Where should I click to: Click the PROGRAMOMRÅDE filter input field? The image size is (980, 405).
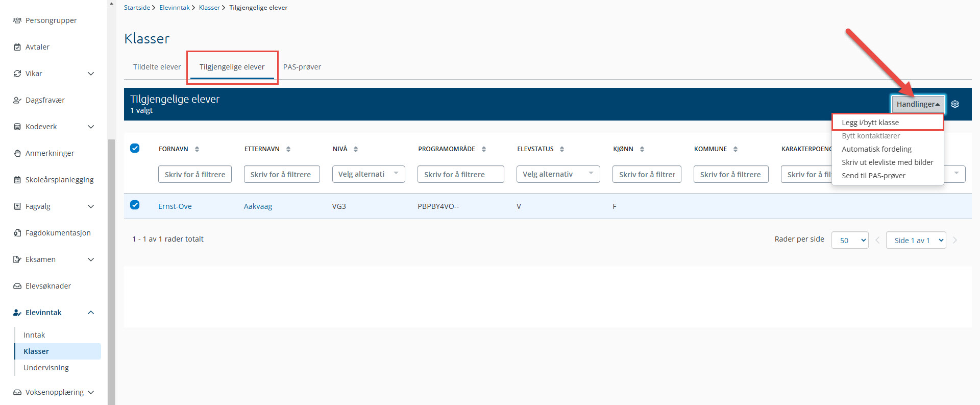[461, 174]
